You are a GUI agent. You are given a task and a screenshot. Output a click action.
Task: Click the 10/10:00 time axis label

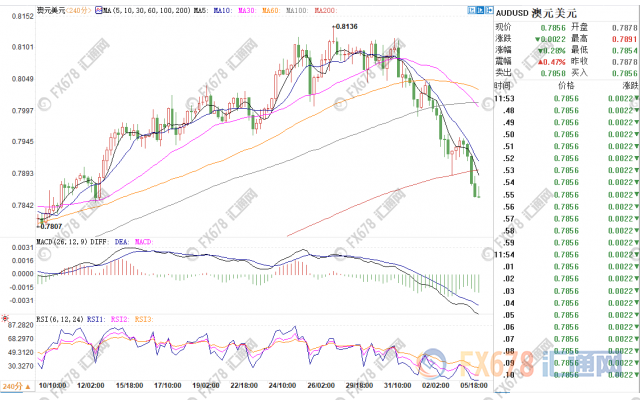tap(53, 386)
